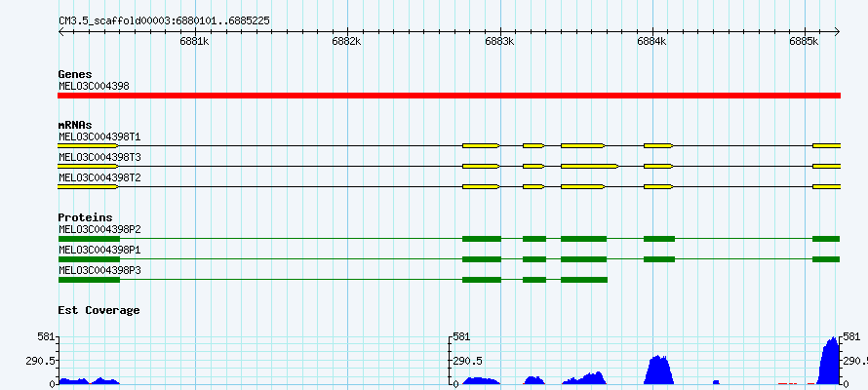Select leftmost yellow exon of transcript MELO3C004398T3

88,166
